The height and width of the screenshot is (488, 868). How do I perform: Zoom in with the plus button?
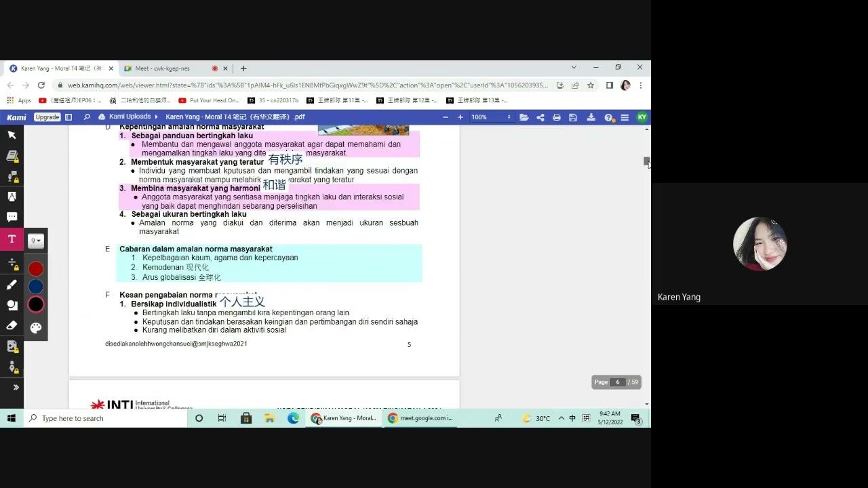click(460, 117)
